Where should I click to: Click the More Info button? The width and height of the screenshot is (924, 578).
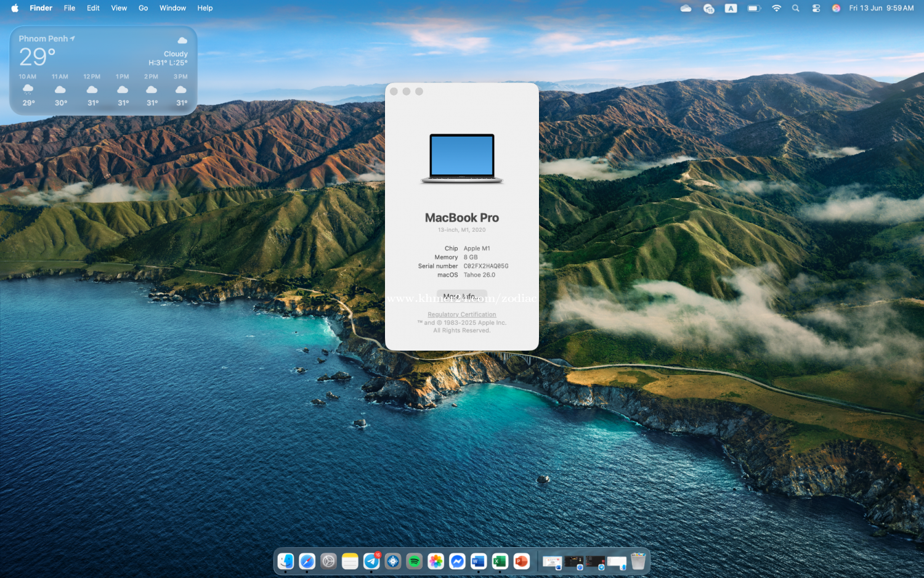462,296
